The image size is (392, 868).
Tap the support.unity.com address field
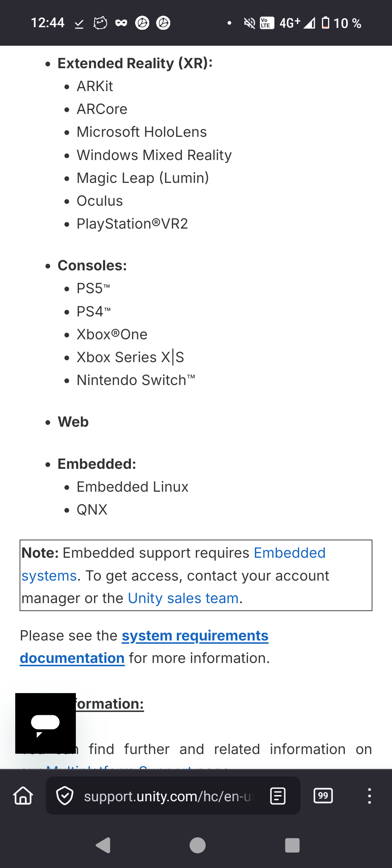[x=169, y=796]
